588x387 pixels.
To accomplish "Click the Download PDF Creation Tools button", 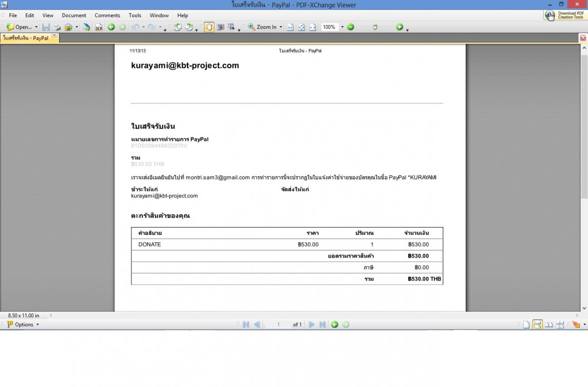I will click(x=565, y=15).
